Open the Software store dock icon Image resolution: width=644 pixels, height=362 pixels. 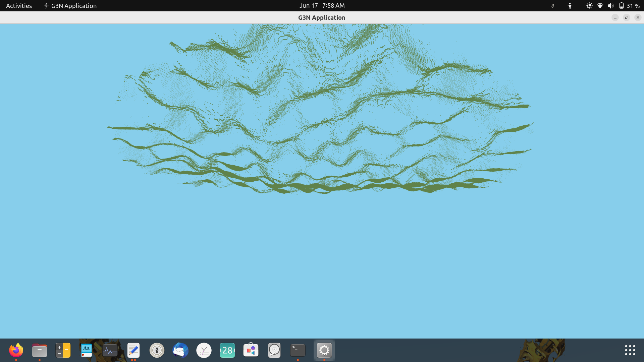tap(251, 351)
